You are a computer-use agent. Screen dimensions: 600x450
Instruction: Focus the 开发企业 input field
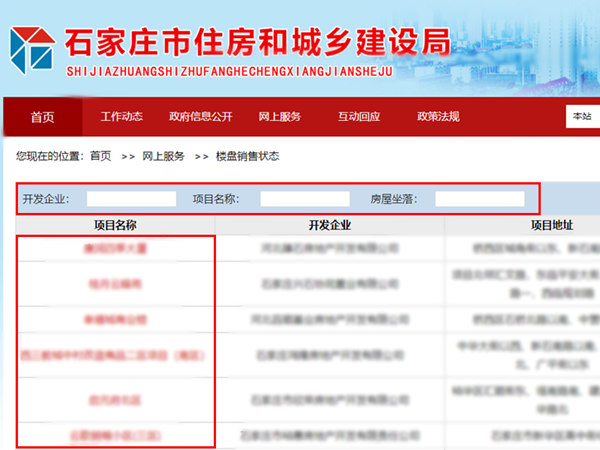click(x=131, y=199)
